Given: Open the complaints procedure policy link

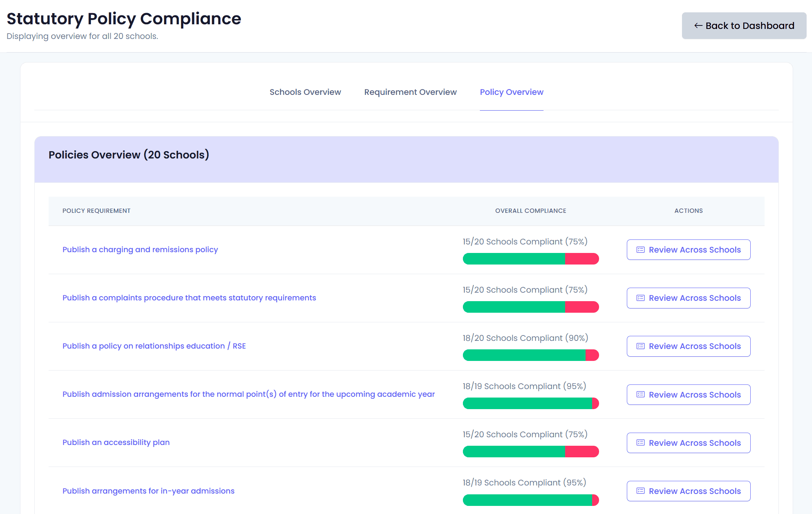Looking at the screenshot, I should coord(189,298).
